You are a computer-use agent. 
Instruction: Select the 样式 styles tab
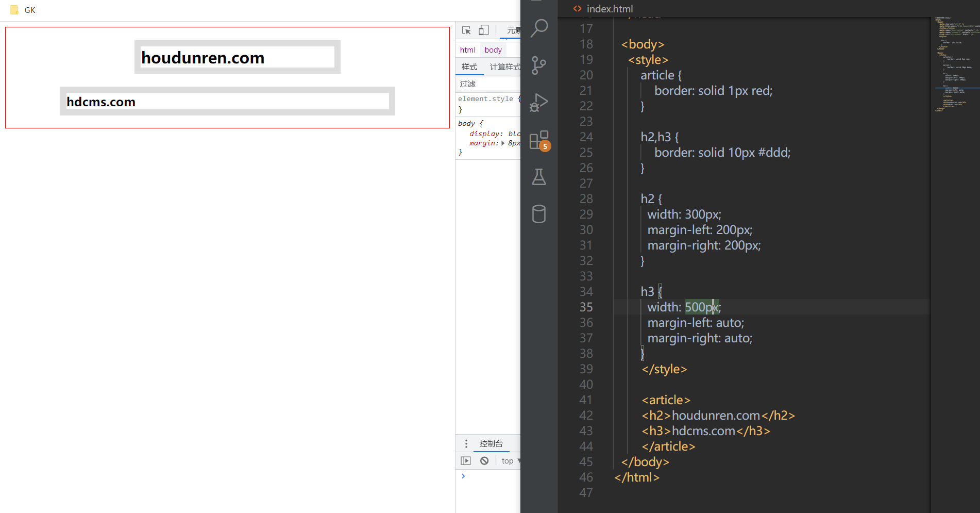[x=469, y=67]
